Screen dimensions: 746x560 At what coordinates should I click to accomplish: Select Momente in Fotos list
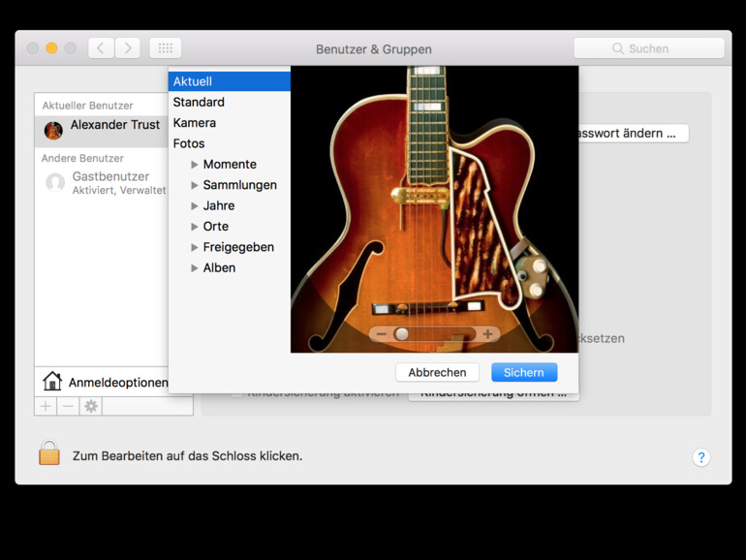click(x=230, y=164)
